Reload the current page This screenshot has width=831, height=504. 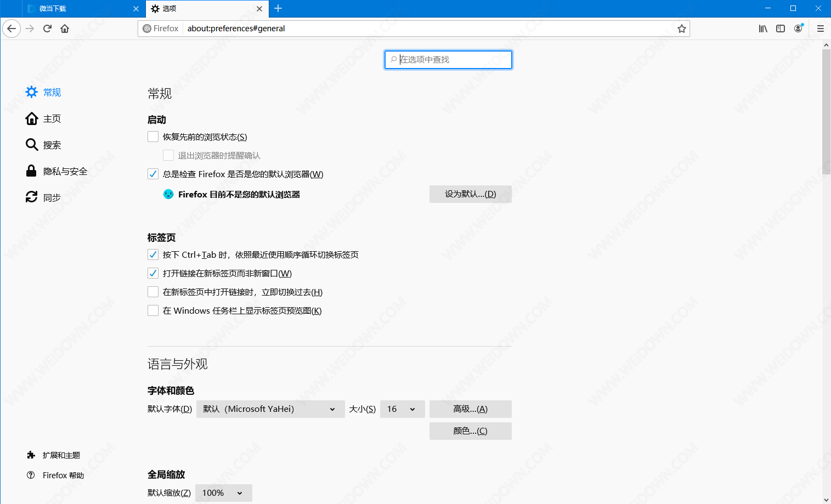pos(47,29)
